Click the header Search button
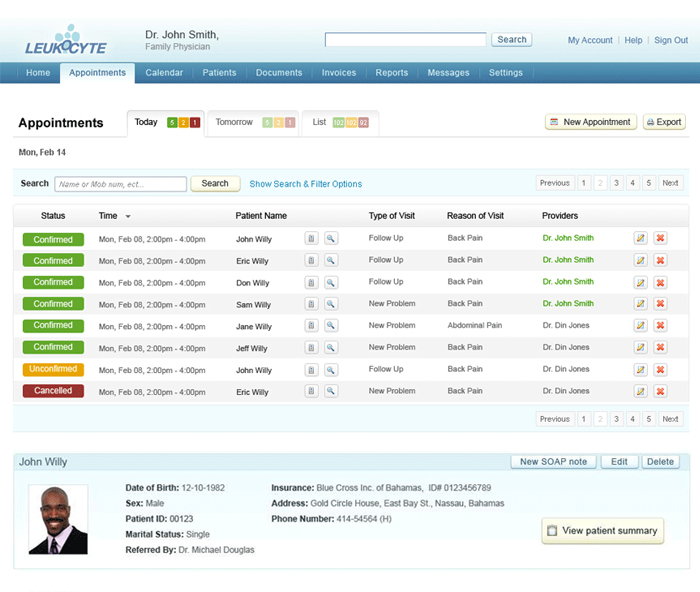This screenshot has height=592, width=700. click(512, 39)
